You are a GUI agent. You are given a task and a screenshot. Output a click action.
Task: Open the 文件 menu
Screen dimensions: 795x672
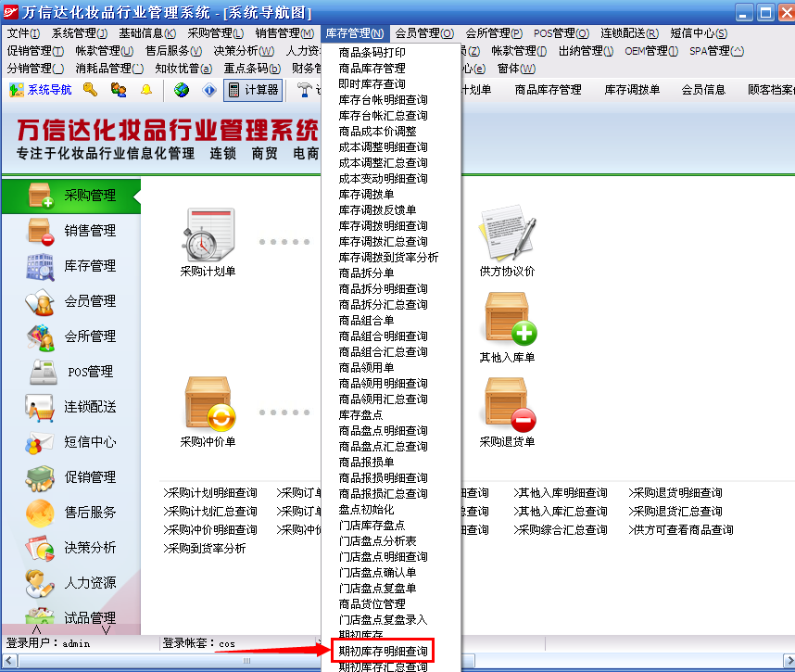pos(23,33)
